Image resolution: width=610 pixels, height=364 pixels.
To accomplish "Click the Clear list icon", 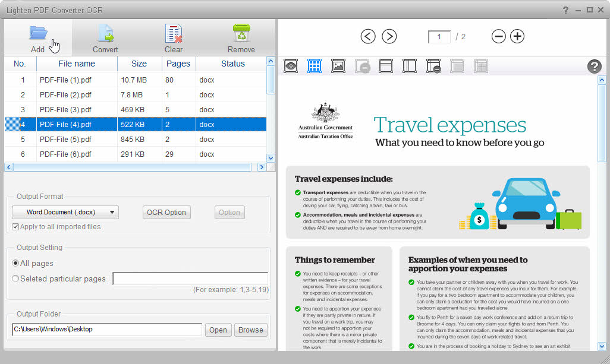I will (x=174, y=33).
